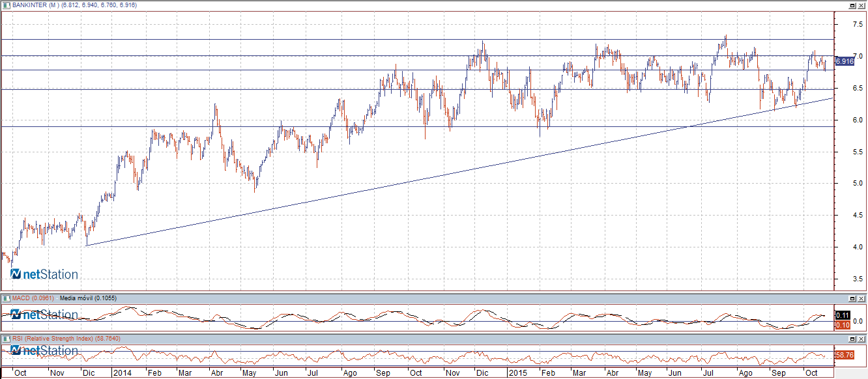Maximize the MACD indicator panel
Screen dimensions: 868x379
(x=853, y=298)
